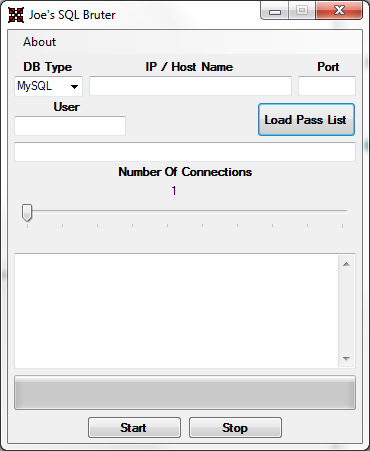Click the Stop button

235,428
